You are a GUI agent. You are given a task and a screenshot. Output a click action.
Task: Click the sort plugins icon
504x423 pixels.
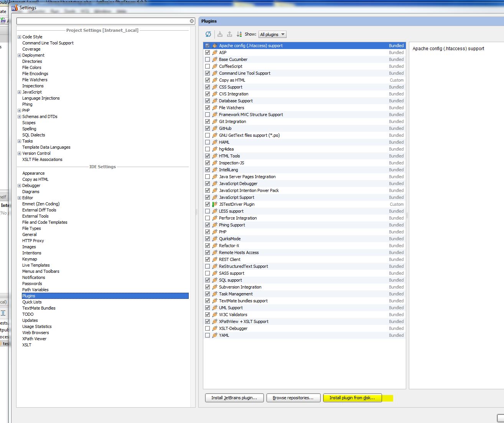239,34
